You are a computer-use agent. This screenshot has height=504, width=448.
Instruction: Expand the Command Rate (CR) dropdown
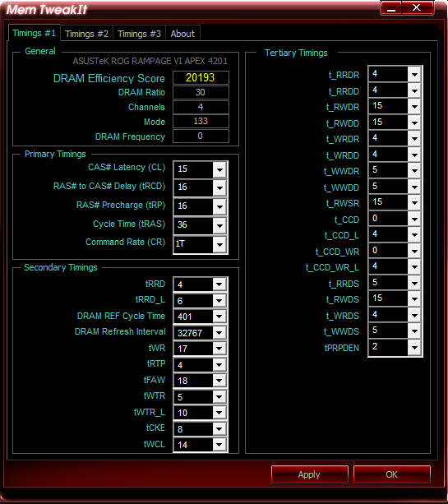[219, 244]
